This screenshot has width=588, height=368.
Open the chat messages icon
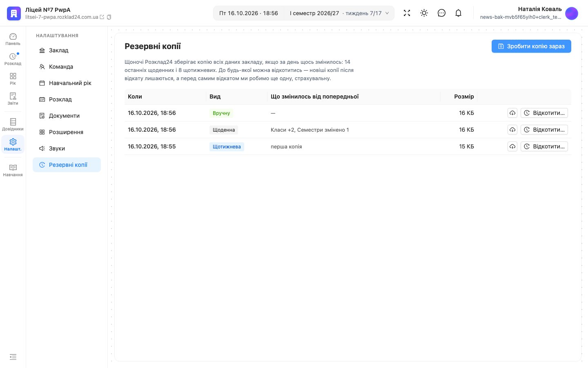pos(441,13)
